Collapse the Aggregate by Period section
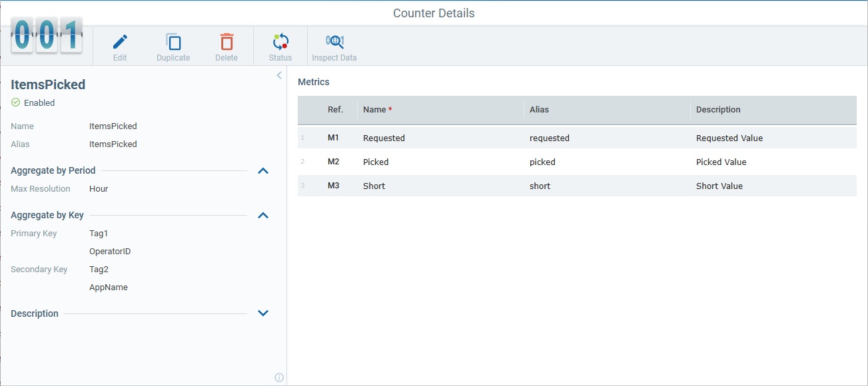Viewport: 868px width, 386px height. coord(263,170)
